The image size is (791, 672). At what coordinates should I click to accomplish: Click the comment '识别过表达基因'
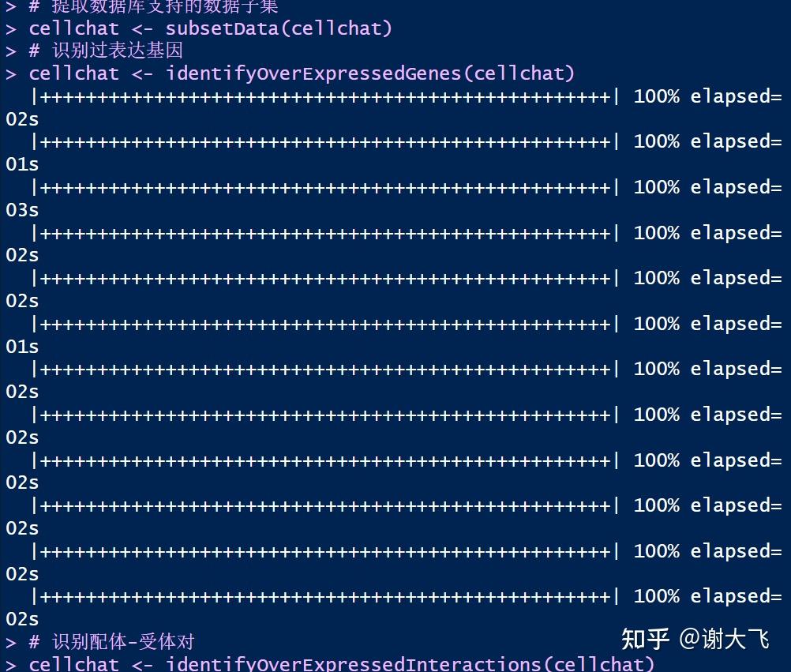click(x=117, y=51)
